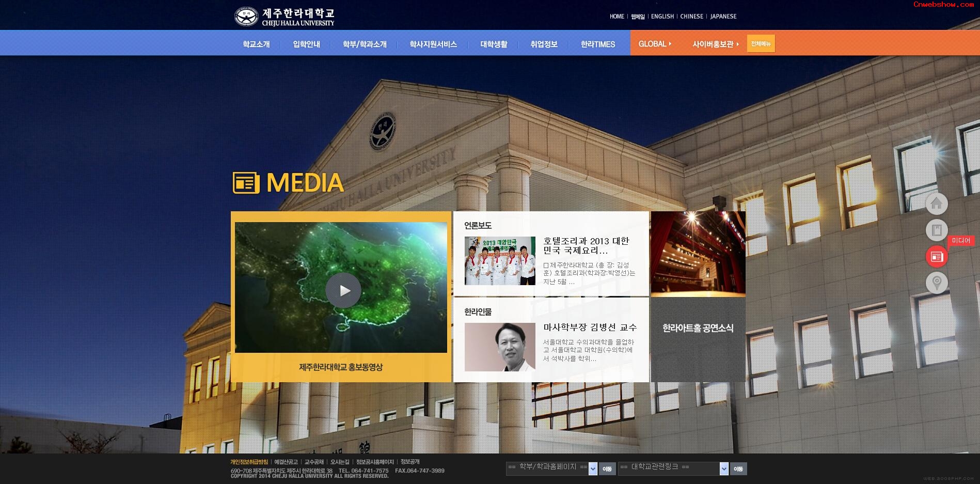Open the 학교소개 menu
980x484 pixels.
pyautogui.click(x=256, y=44)
